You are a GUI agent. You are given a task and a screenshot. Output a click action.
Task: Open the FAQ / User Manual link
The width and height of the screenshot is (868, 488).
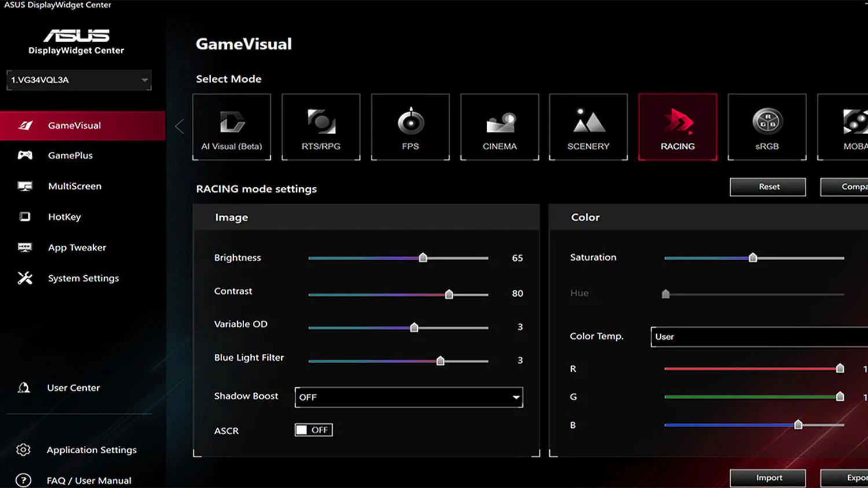pyautogui.click(x=89, y=480)
